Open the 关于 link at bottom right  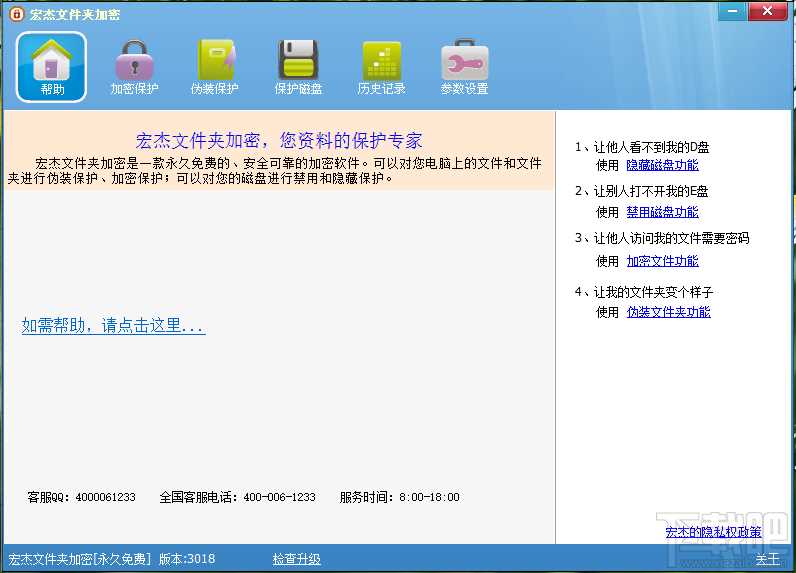click(767, 559)
